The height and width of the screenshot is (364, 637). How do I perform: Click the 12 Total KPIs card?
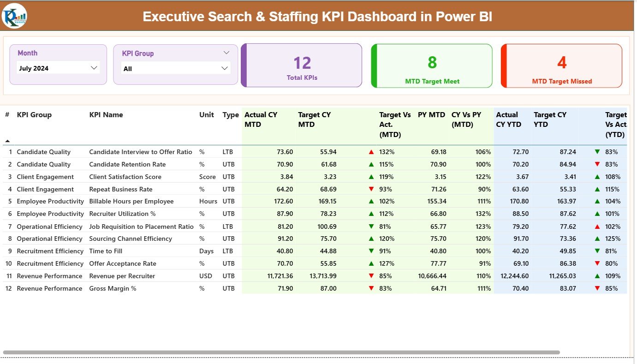coord(302,65)
